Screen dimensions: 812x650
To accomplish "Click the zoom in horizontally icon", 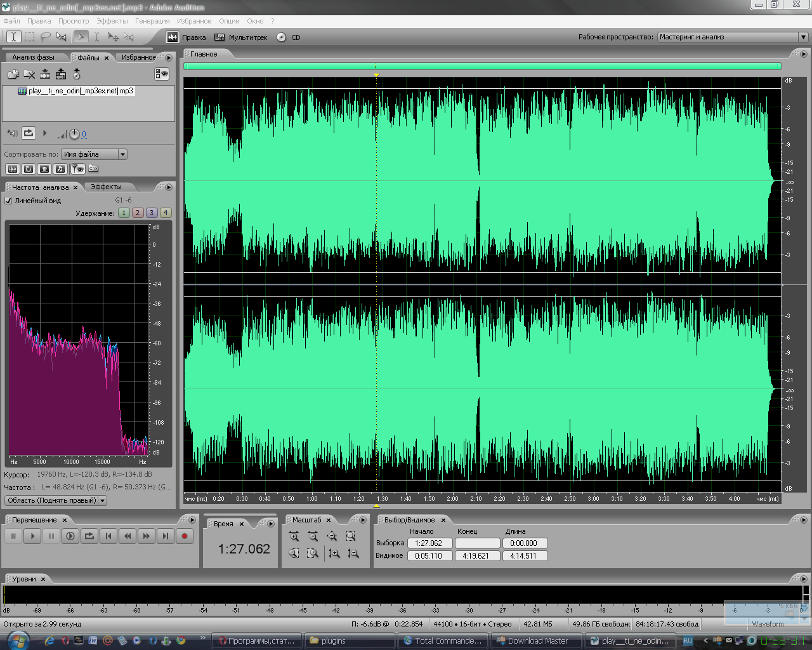I will click(x=294, y=536).
